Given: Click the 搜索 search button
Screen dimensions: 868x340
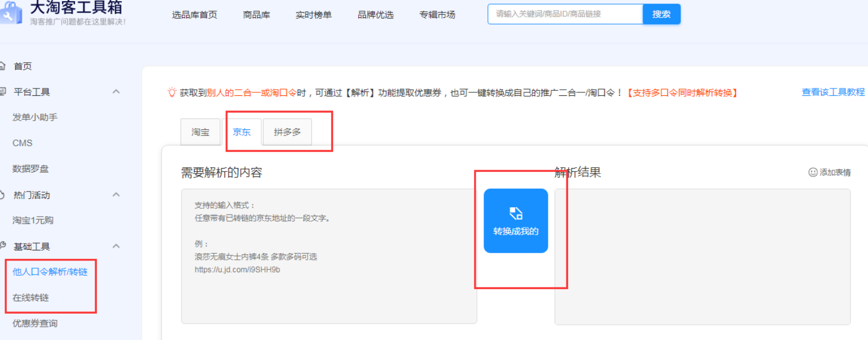Looking at the screenshot, I should pyautogui.click(x=661, y=15).
